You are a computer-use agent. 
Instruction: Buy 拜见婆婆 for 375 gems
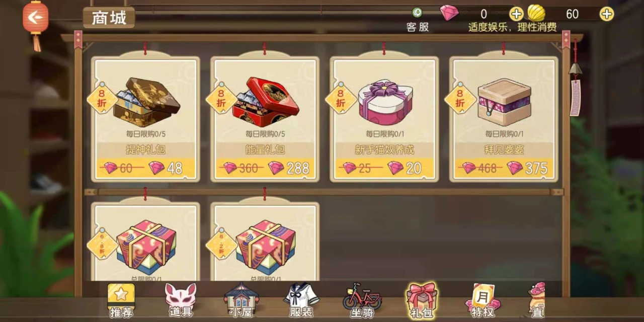point(503,168)
